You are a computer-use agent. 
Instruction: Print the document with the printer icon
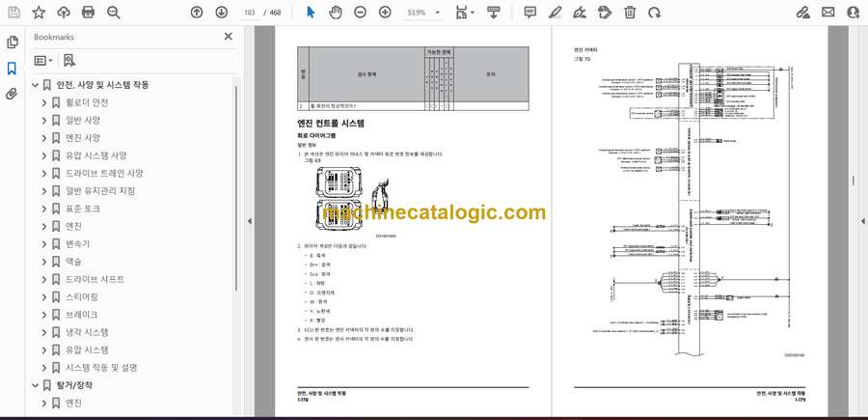pyautogui.click(x=88, y=13)
